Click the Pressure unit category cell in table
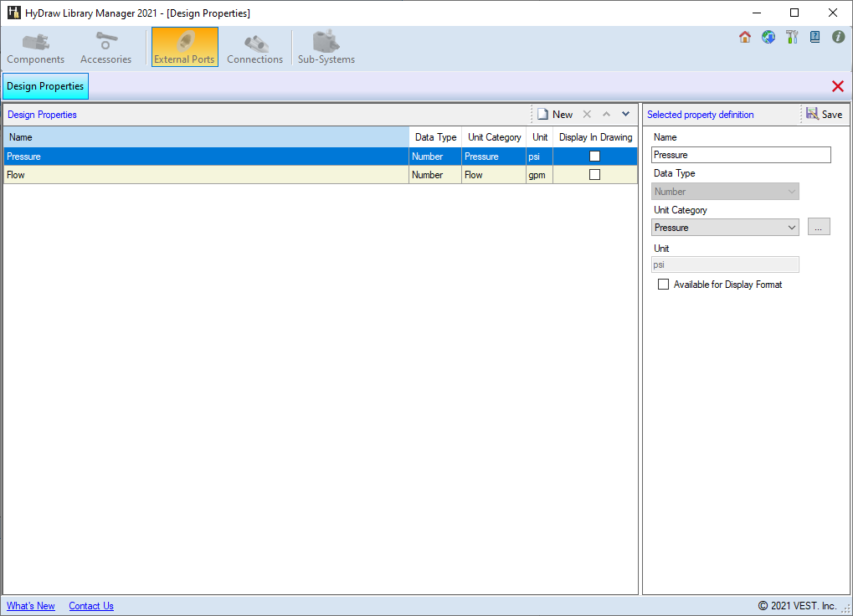The height and width of the screenshot is (616, 853). coord(493,157)
